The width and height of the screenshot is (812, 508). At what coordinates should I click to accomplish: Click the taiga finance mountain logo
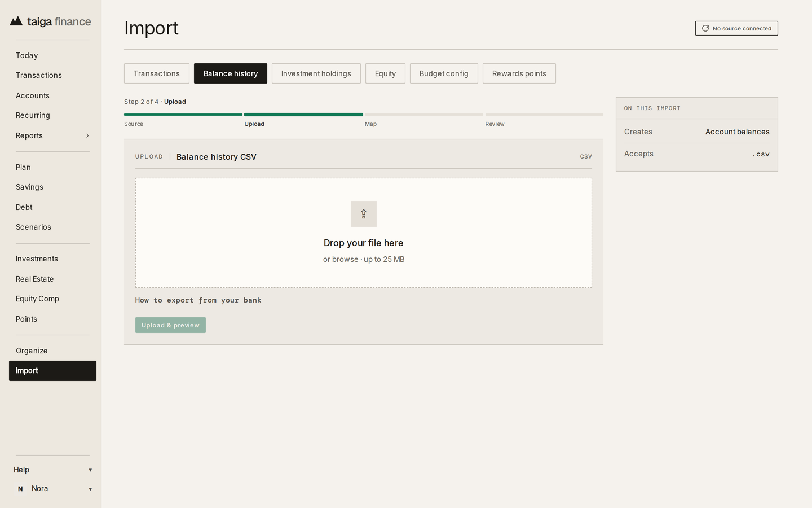[16, 21]
